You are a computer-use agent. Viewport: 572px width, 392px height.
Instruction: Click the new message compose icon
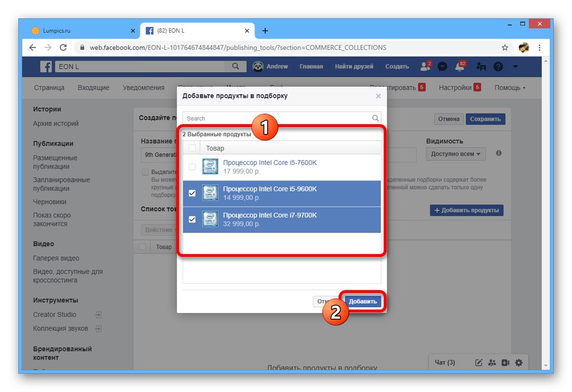(479, 362)
